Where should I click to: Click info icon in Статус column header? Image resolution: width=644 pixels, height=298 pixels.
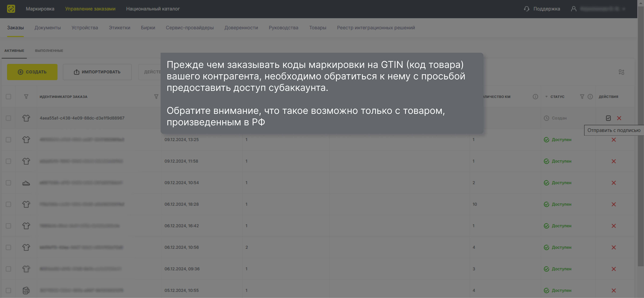pos(590,97)
